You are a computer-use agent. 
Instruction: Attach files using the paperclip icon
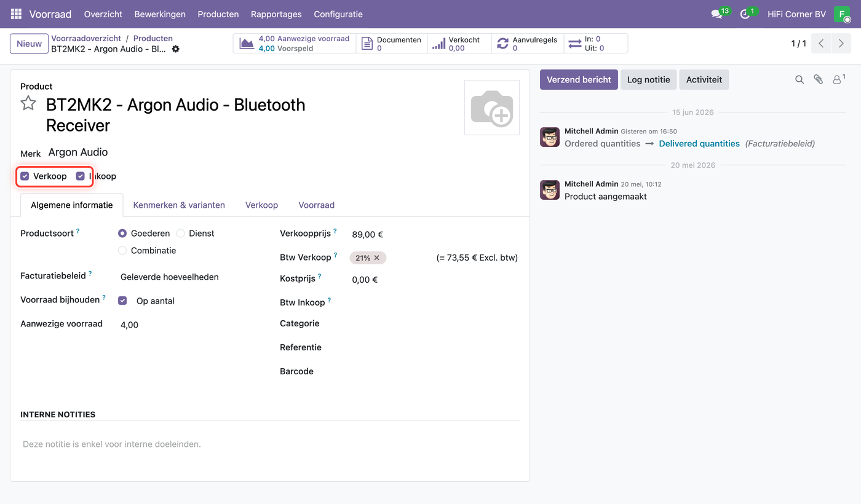(x=818, y=80)
